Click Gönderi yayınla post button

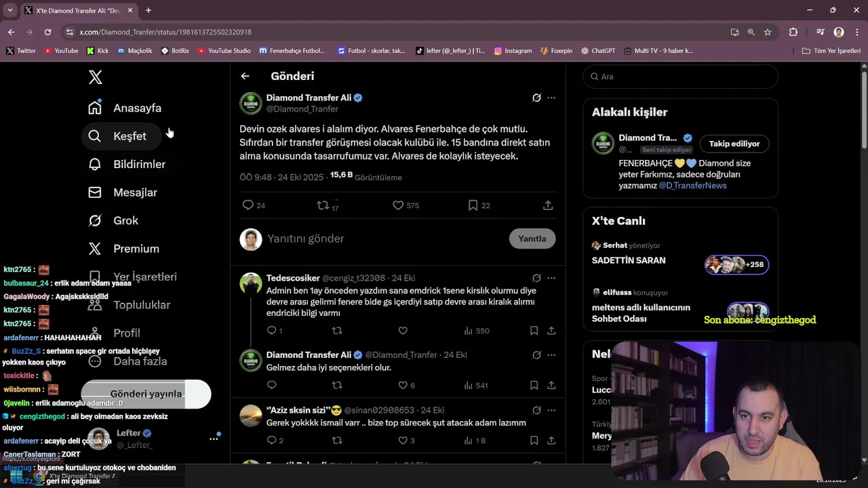coord(146,394)
